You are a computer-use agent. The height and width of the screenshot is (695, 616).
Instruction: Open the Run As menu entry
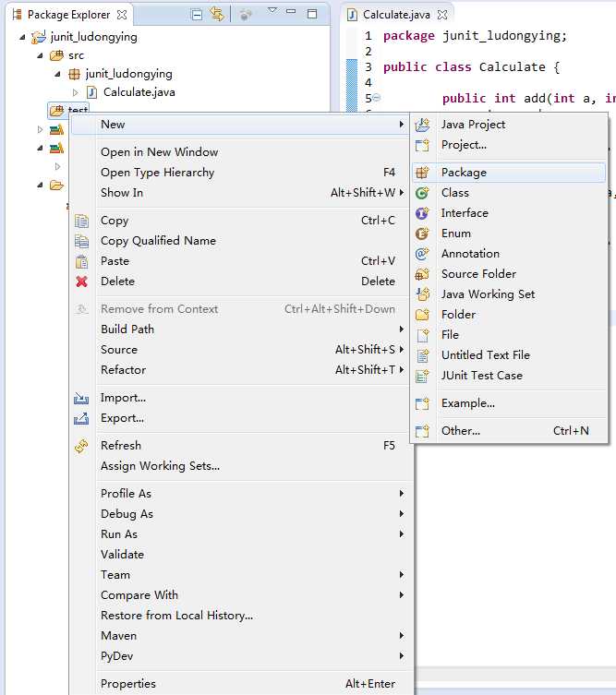(240, 534)
